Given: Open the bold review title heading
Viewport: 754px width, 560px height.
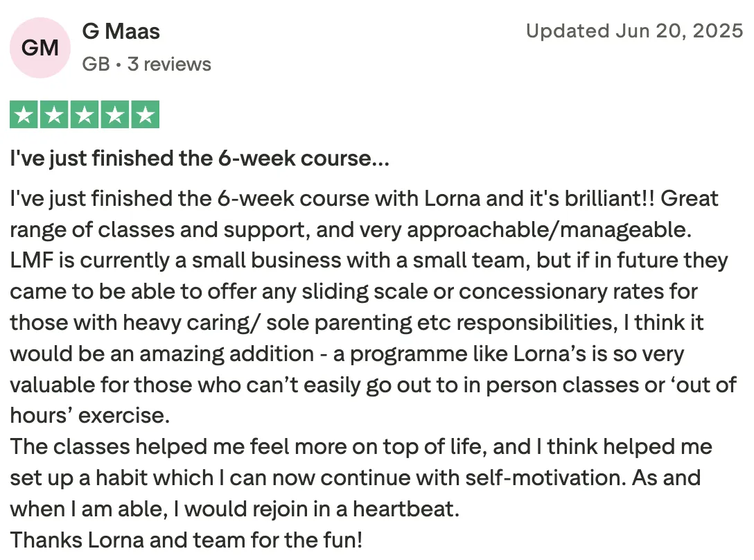Looking at the screenshot, I should tap(200, 158).
